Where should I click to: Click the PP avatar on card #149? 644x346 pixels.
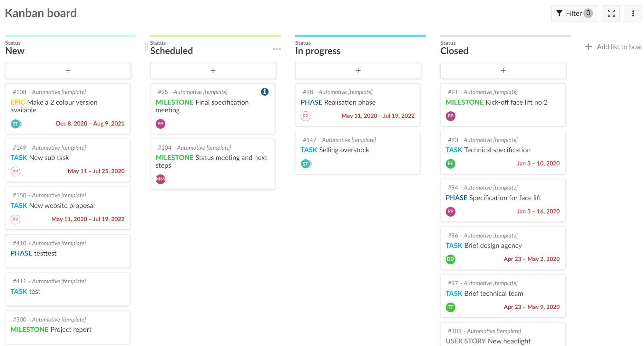pos(15,172)
